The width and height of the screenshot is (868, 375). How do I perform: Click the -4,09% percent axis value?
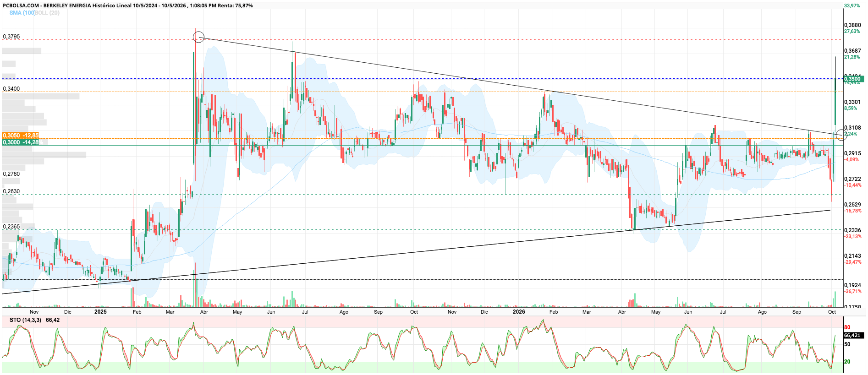pyautogui.click(x=852, y=159)
